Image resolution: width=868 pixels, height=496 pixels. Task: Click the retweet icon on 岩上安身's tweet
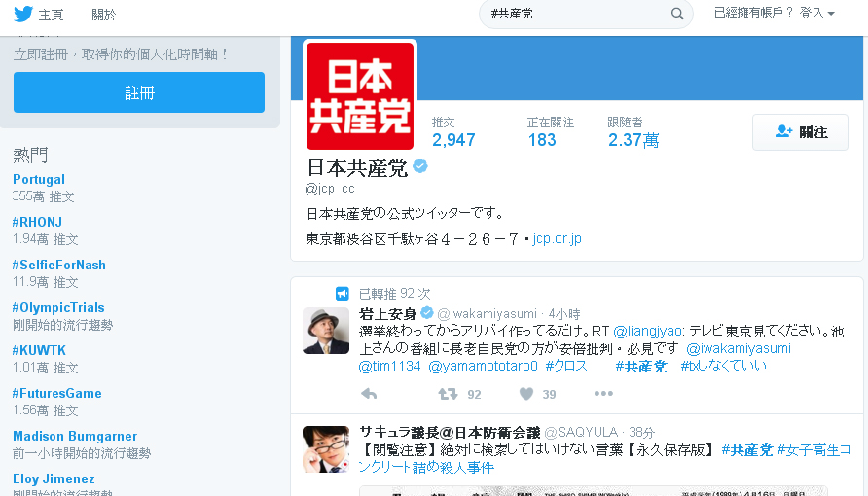pyautogui.click(x=448, y=394)
